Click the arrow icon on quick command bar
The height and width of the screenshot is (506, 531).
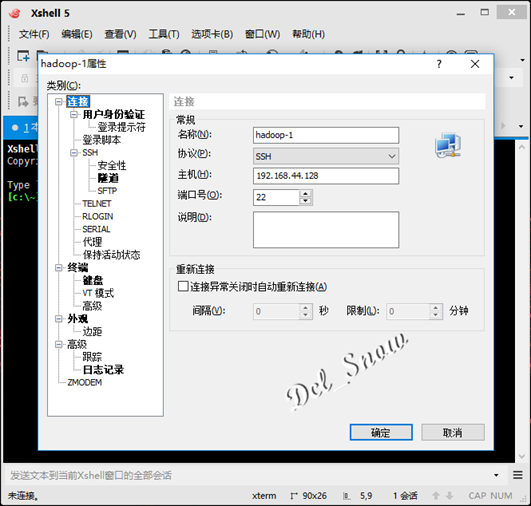[x=23, y=101]
